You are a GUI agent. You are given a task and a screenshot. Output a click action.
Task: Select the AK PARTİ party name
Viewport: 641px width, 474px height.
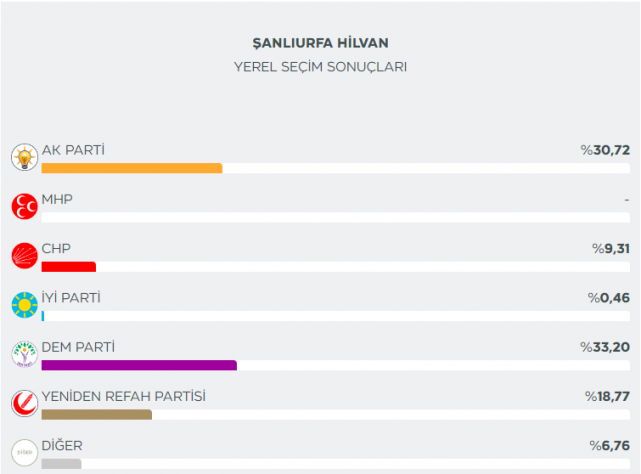(x=73, y=150)
